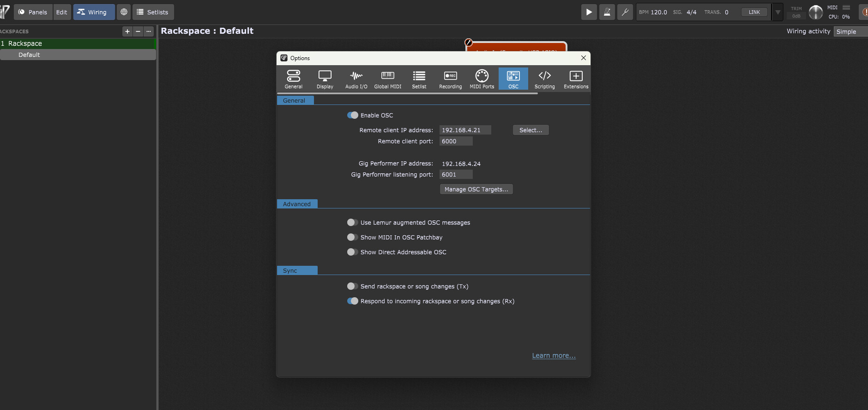Enable Use Lemur augmented OSC messages
Viewport: 868px width, 410px height.
pyautogui.click(x=353, y=222)
